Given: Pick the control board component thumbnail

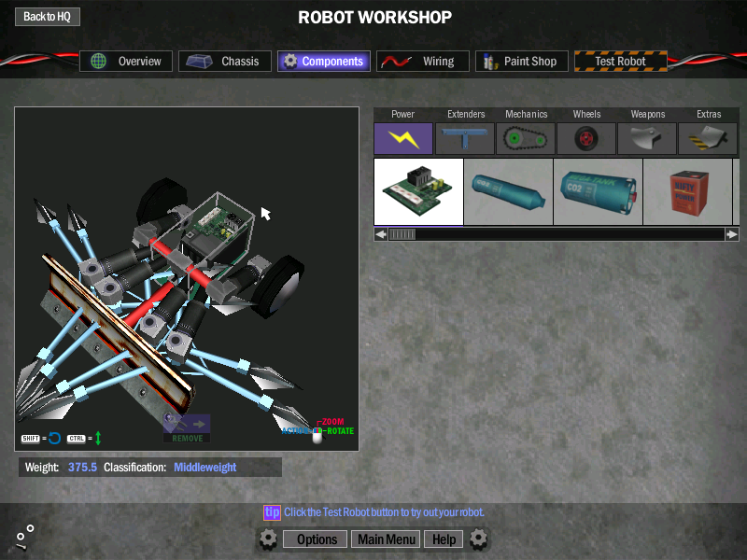Looking at the screenshot, I should pyautogui.click(x=418, y=191).
